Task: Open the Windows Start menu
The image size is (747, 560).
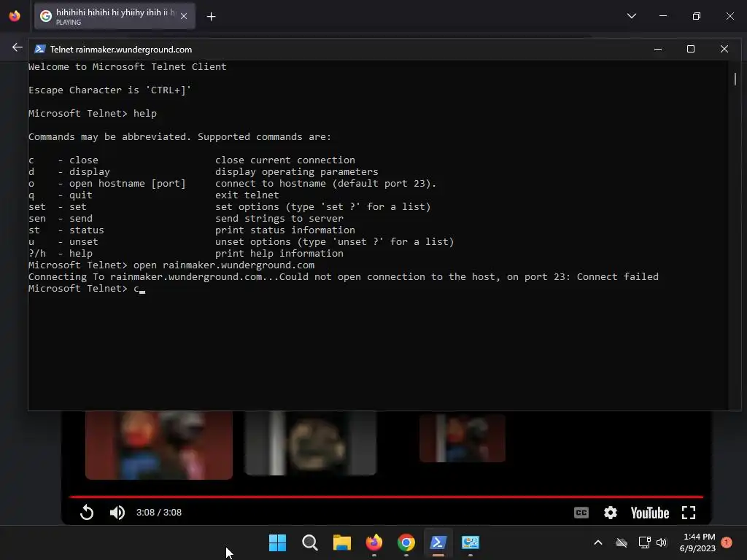Action: click(277, 542)
